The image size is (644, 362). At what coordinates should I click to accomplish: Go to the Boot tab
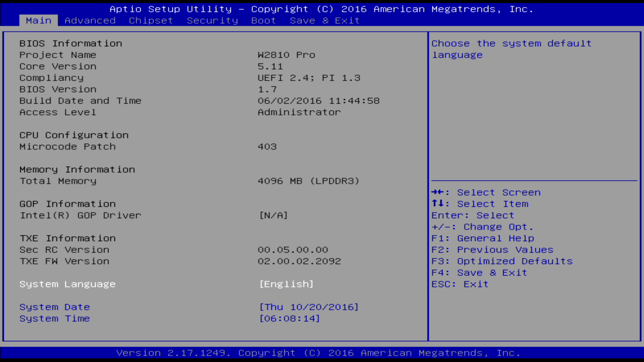263,20
